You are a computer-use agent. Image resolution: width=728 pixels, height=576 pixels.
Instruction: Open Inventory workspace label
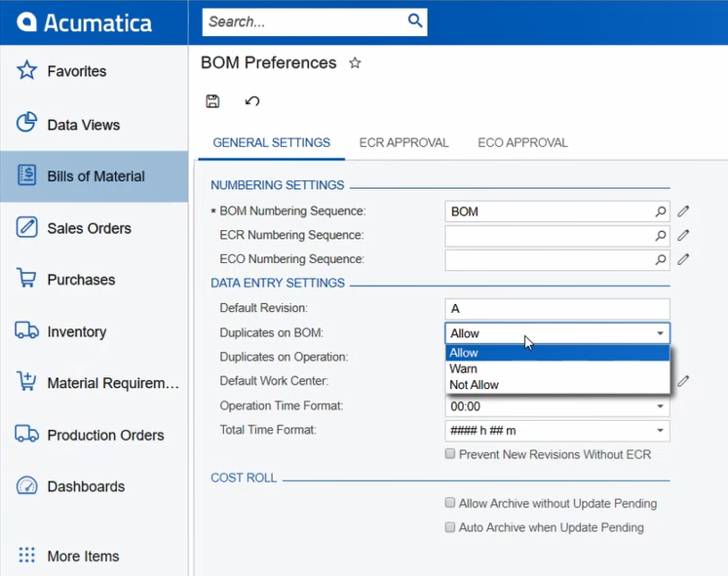[x=77, y=332]
